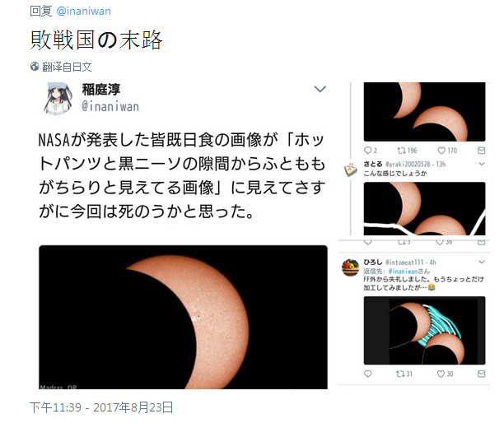Open the large solar eclipse image

183,317
